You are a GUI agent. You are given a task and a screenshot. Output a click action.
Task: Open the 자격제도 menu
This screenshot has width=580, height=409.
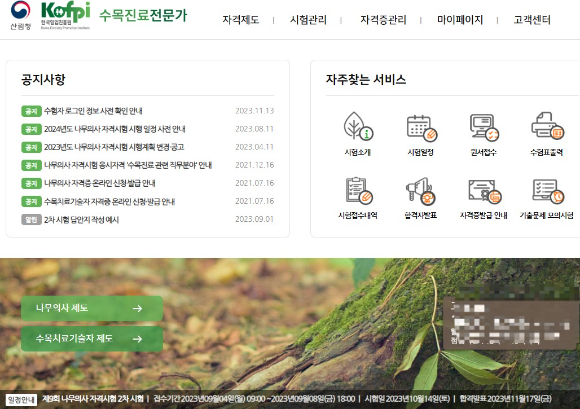[241, 20]
